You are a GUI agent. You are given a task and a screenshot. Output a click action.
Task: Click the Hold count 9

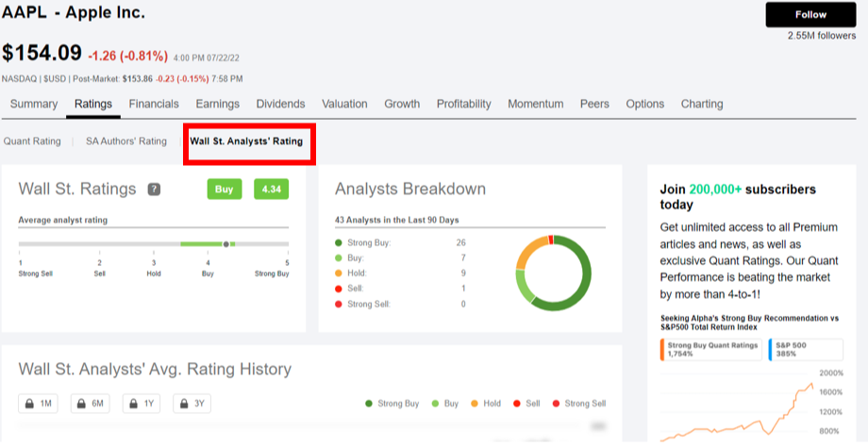(x=463, y=273)
